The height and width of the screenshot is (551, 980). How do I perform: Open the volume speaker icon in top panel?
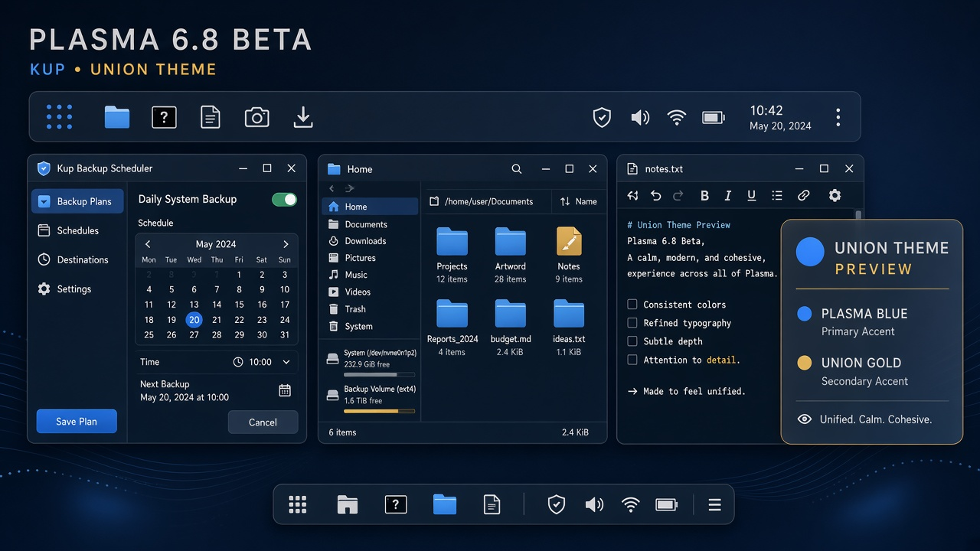coord(639,117)
